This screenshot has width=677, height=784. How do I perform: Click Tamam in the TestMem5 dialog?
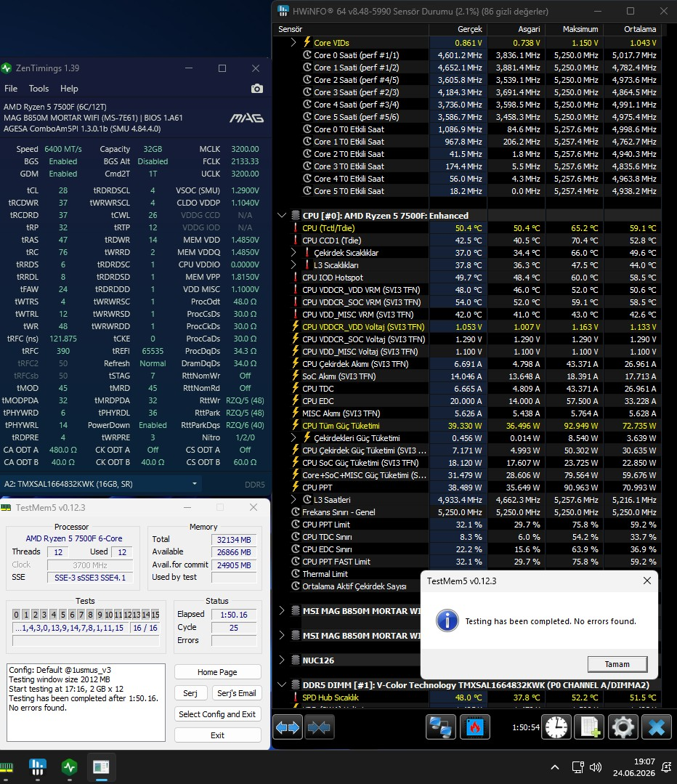617,664
